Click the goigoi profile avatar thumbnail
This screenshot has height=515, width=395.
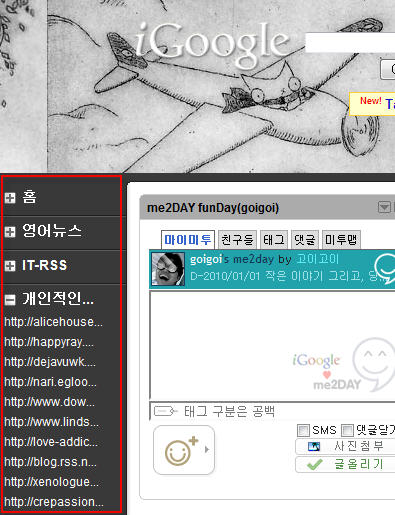(168, 269)
